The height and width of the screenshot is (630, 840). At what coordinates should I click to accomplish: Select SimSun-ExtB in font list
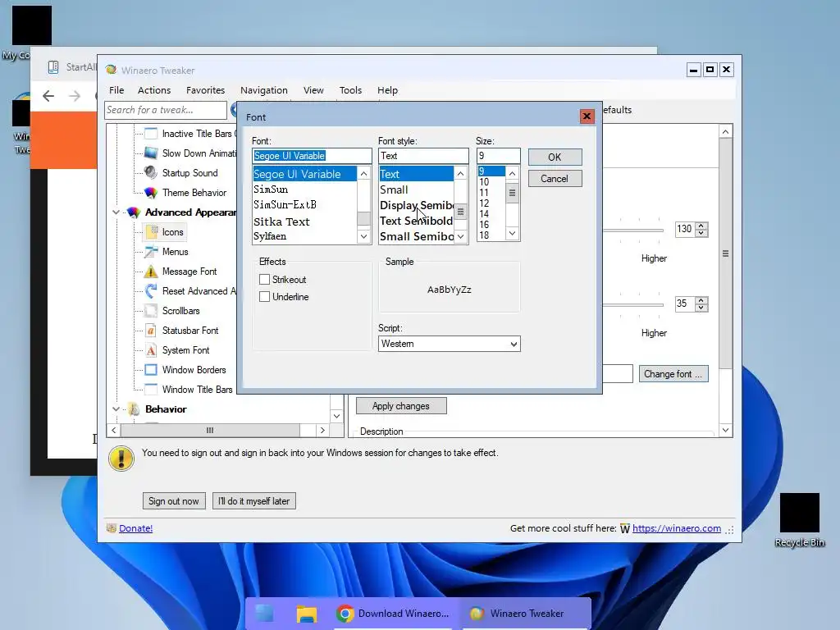304,204
